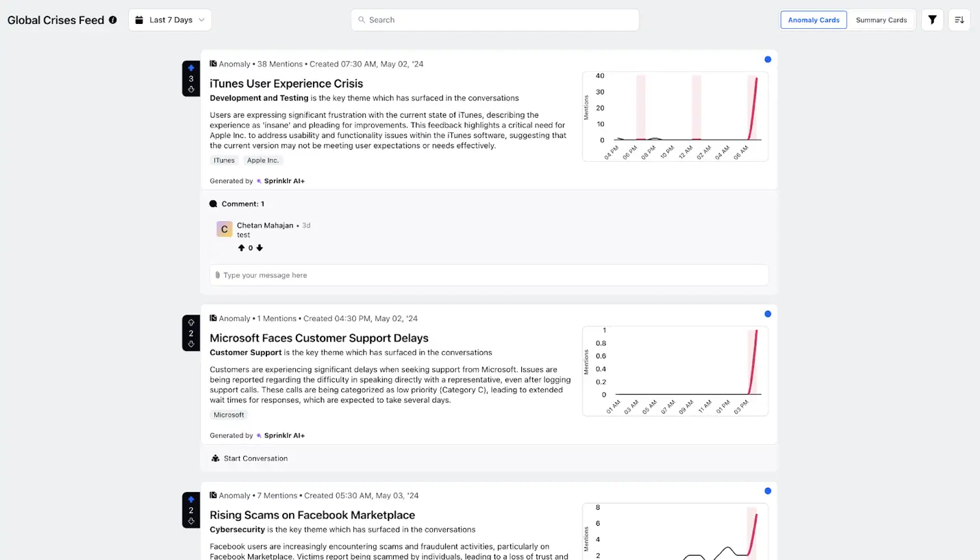
Task: Click blue unread dot on Facebook Marketplace card
Action: click(x=768, y=491)
